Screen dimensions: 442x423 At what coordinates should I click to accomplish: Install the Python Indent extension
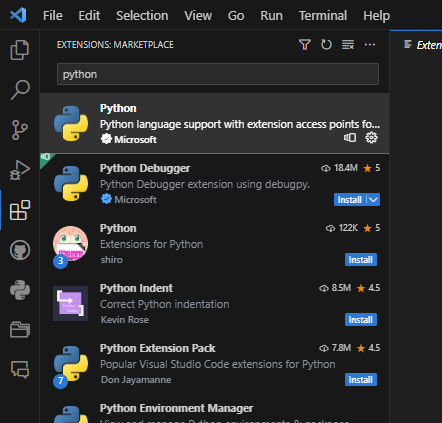click(x=361, y=320)
